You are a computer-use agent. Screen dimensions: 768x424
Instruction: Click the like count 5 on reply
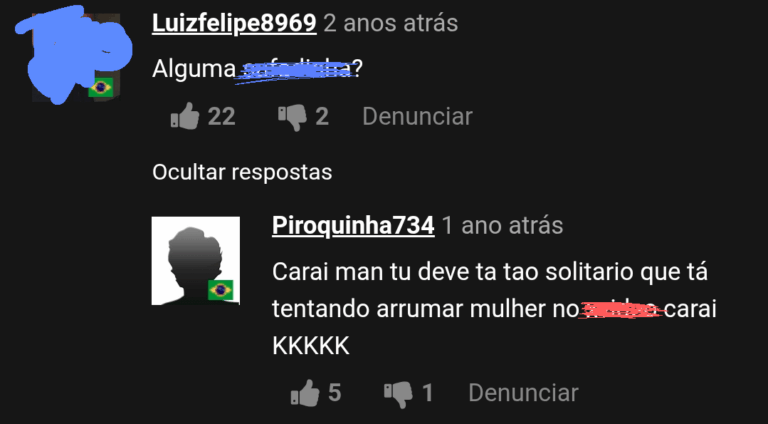(x=335, y=393)
